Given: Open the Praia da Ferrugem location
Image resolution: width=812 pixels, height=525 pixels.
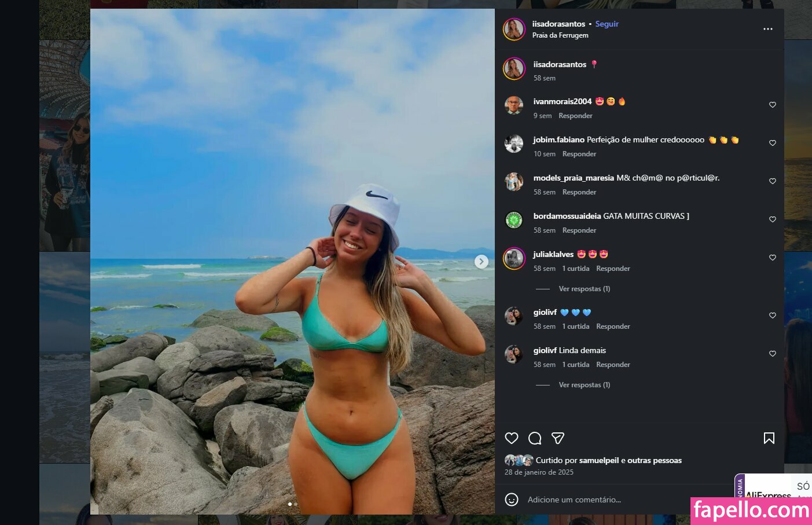Looking at the screenshot, I should [560, 35].
